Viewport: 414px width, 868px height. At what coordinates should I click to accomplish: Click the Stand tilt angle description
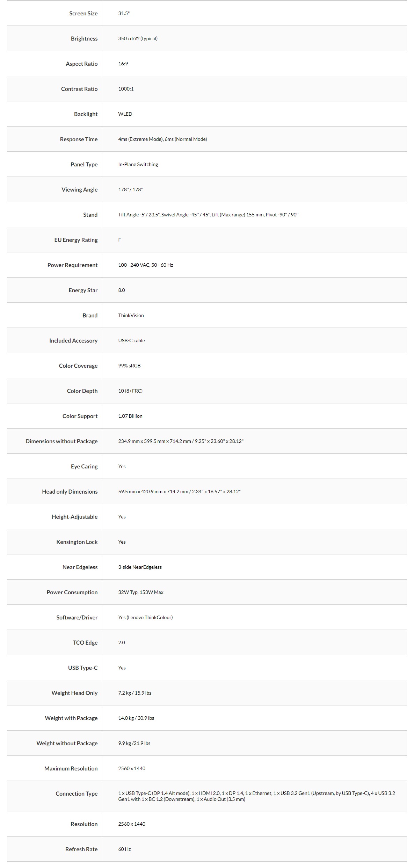coord(208,215)
